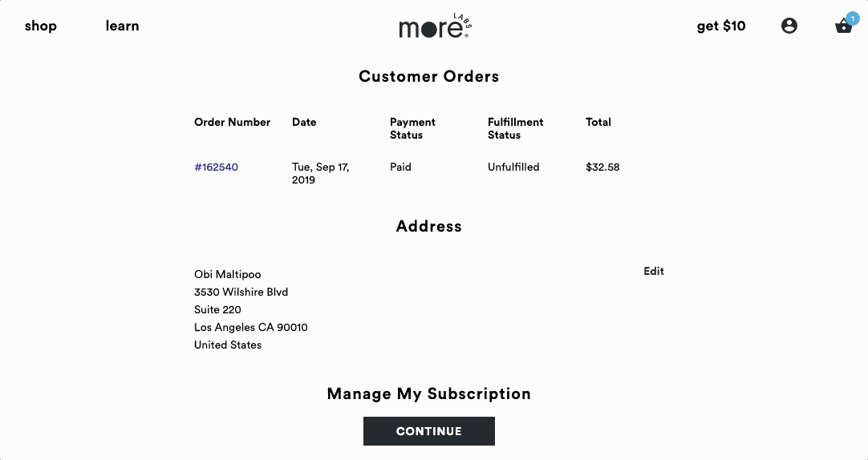Click the Order Number column header
Viewport: 868px width, 460px height.
(232, 123)
